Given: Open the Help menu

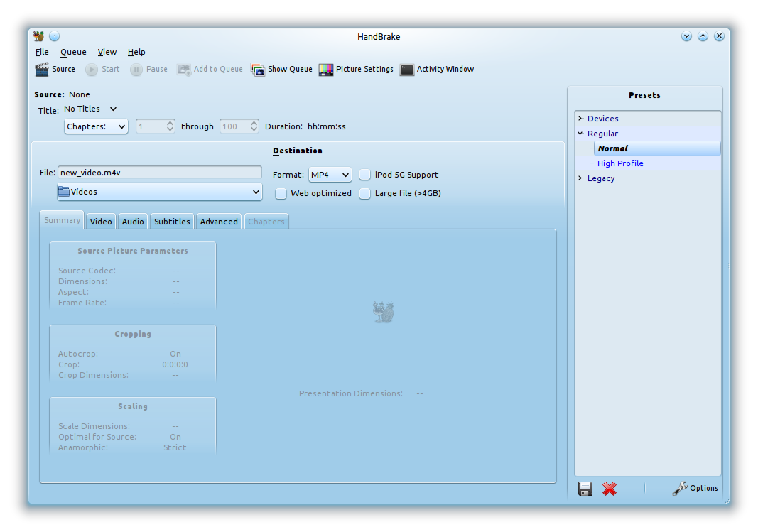Looking at the screenshot, I should coord(136,52).
